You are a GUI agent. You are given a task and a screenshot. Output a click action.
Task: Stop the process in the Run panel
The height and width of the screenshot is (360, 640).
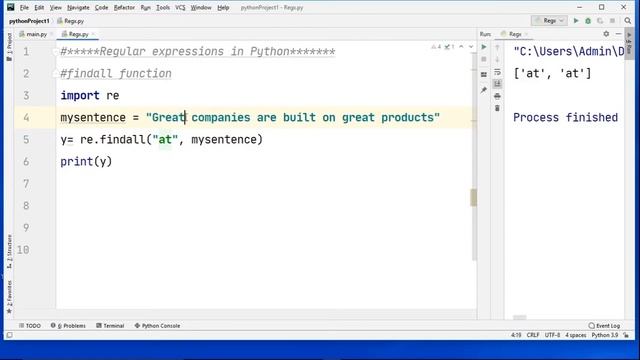(484, 60)
